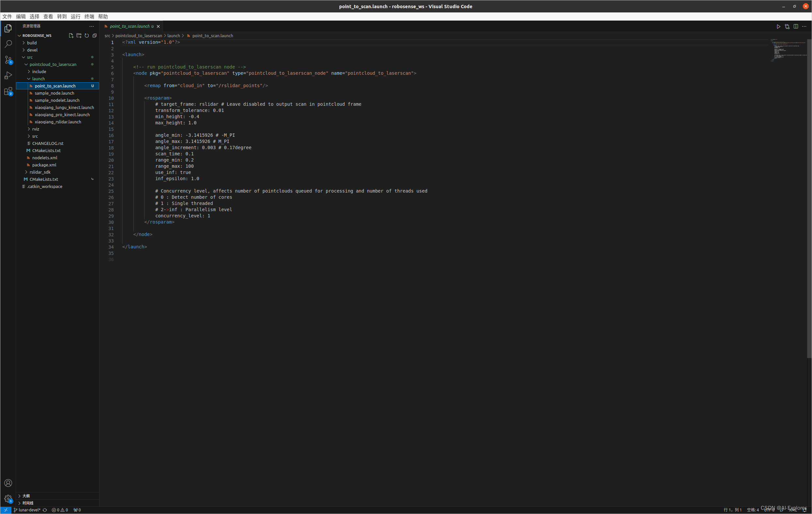This screenshot has width=812, height=514.
Task: Open the Accounts menu in activity bar
Action: point(8,483)
